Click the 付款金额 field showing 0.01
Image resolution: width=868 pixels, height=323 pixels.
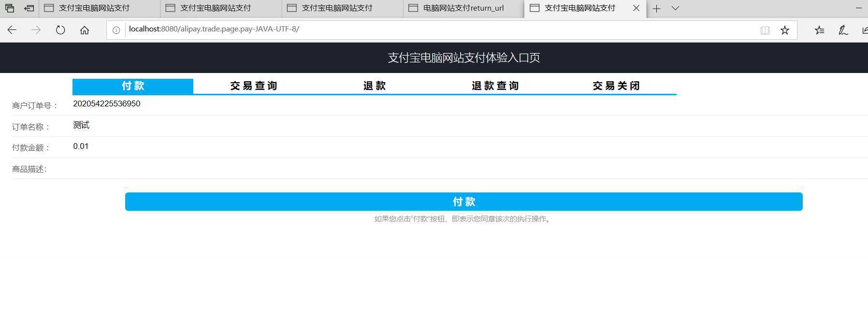click(470, 147)
